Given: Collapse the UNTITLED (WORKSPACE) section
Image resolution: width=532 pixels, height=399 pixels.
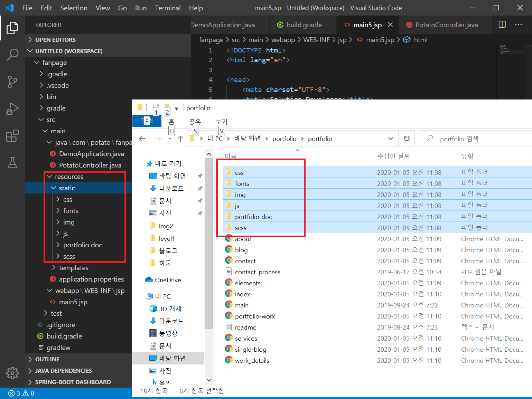Looking at the screenshot, I should point(30,51).
